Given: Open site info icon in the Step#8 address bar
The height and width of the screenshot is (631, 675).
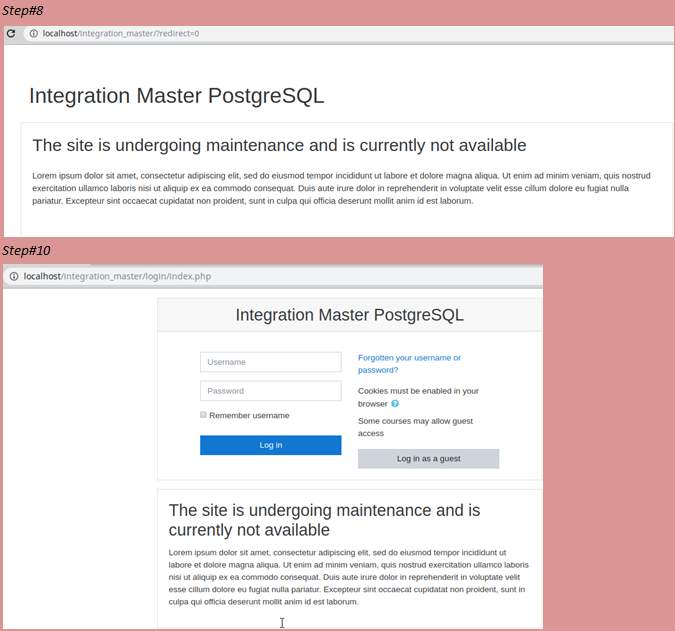Looking at the screenshot, I should pos(34,34).
